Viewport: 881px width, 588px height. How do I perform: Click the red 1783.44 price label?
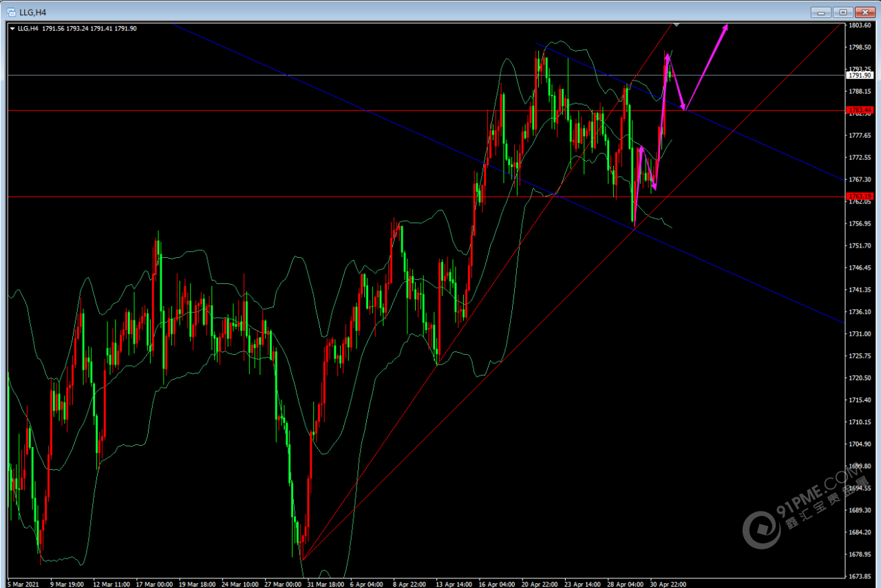click(x=860, y=110)
